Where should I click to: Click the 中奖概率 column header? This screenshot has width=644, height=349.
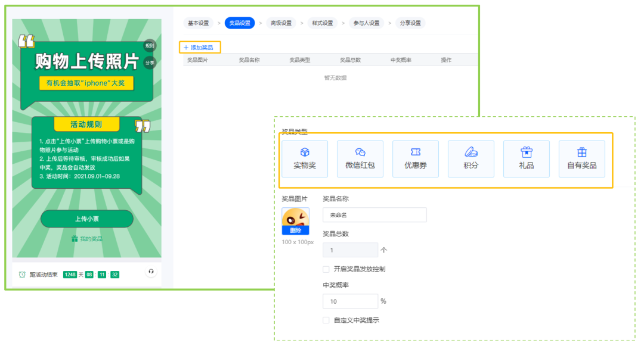click(x=401, y=60)
